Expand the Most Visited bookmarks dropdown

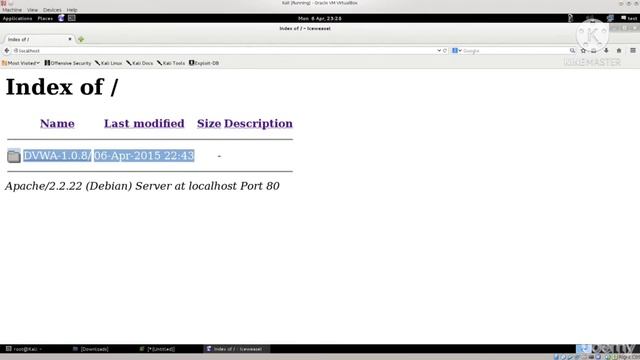coord(21,63)
